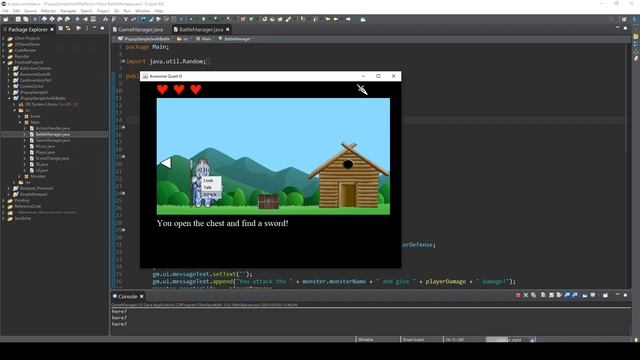Close the Package Explorer view

pos(52,29)
